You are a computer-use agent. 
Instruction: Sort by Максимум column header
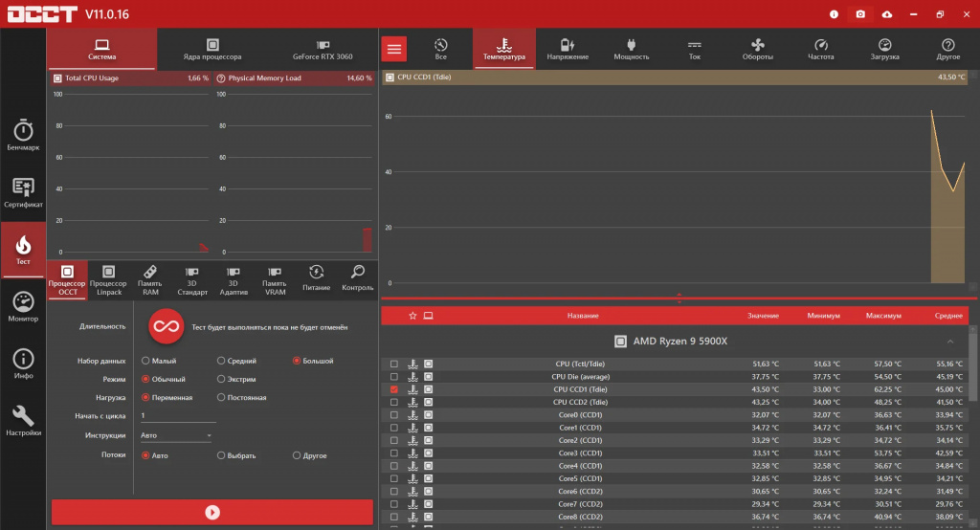coord(883,316)
